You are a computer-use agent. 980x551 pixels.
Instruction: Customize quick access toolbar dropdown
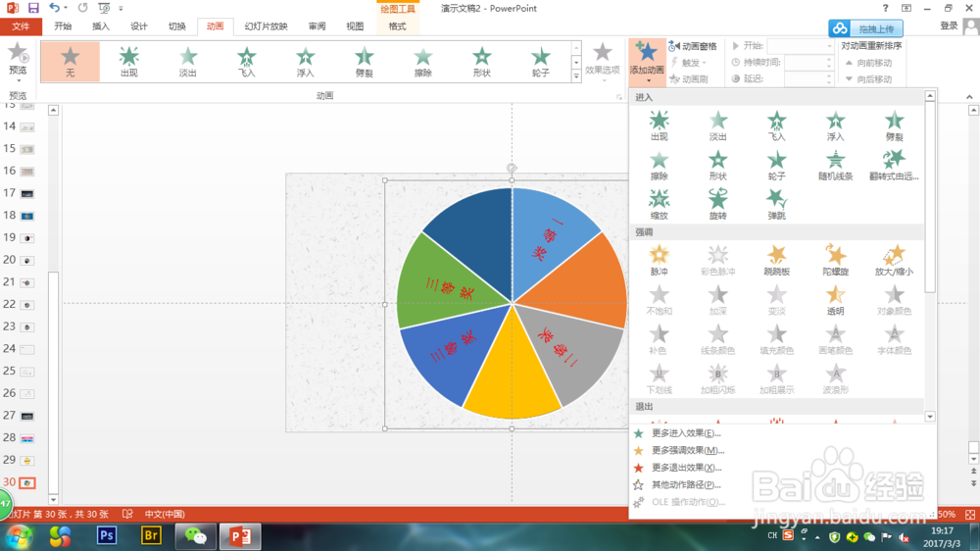pyautogui.click(x=121, y=8)
